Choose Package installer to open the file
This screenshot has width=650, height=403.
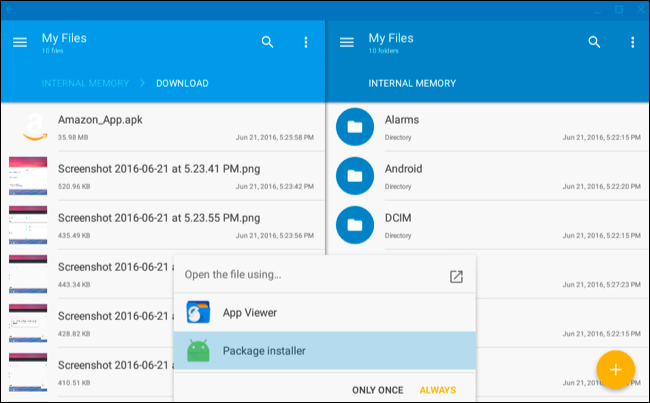click(325, 351)
